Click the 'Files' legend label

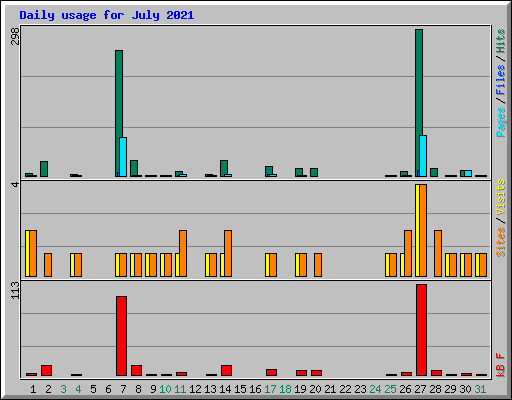point(500,80)
